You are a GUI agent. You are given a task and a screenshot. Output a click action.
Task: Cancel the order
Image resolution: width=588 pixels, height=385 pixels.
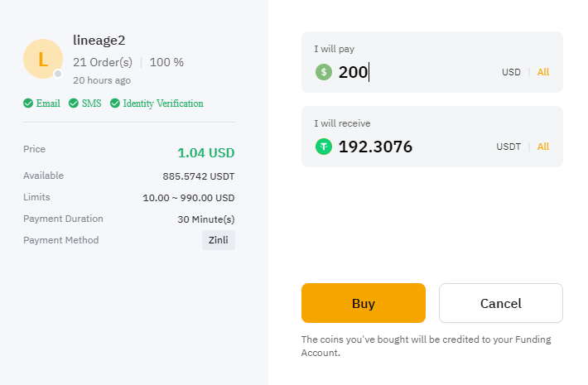[x=501, y=303]
